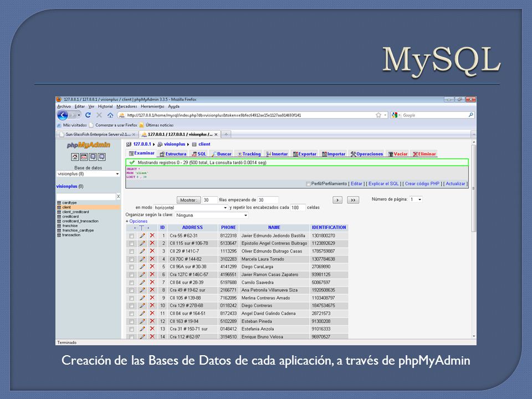Screen dimensions: 532x399
Task: Check the box for row 1
Action: point(131,236)
